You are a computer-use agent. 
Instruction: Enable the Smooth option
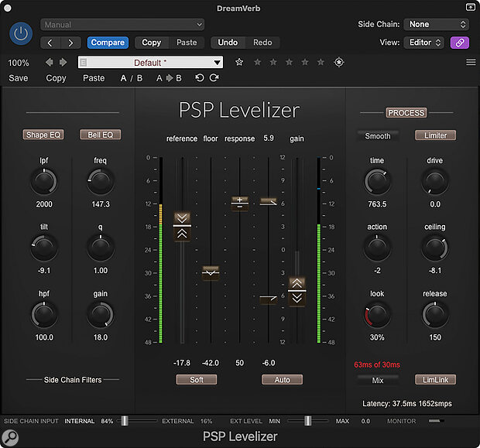tap(378, 136)
